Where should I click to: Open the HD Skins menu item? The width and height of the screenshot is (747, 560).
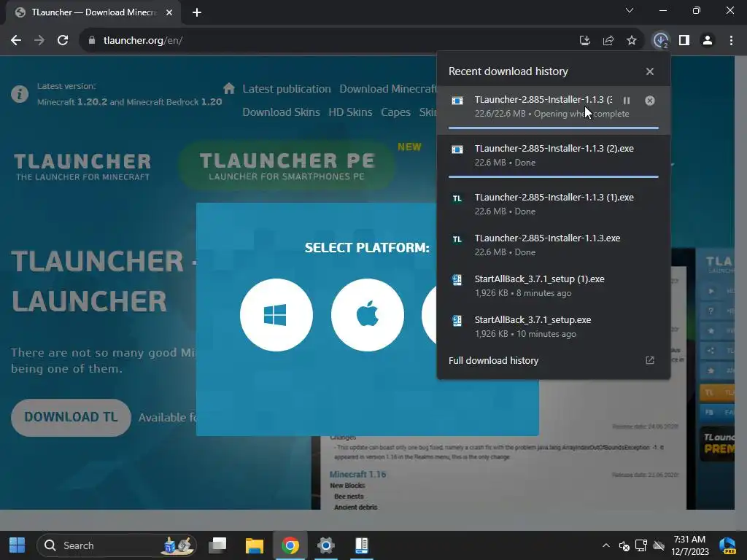(350, 112)
